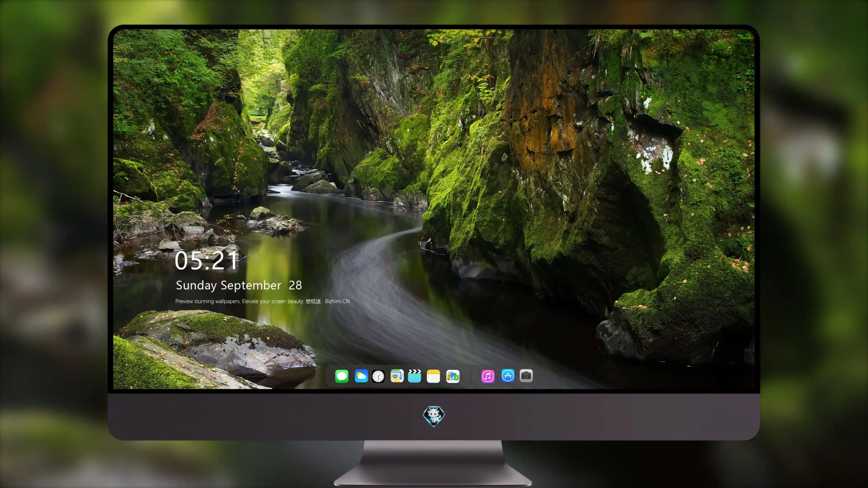Image resolution: width=868 pixels, height=488 pixels.
Task: Open the Maps app icon
Action: (x=397, y=376)
